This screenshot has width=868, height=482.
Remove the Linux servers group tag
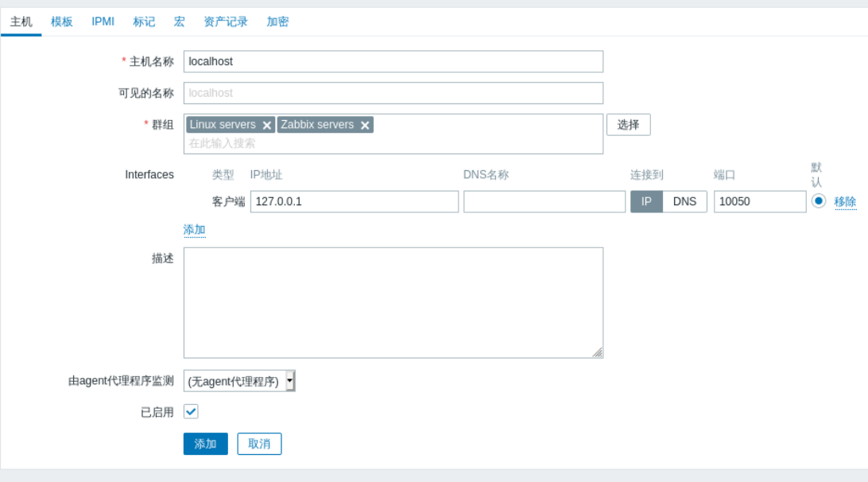point(267,125)
